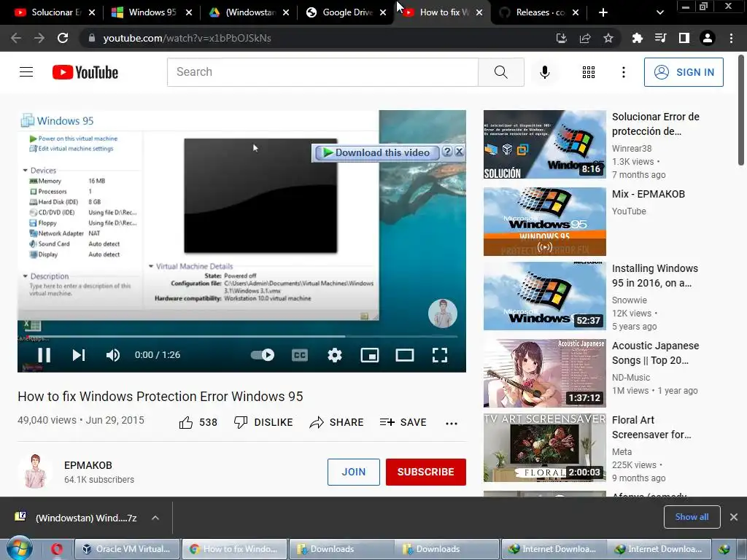The width and height of the screenshot is (747, 560).
Task: Open the tab search dropdown
Action: pos(659,12)
